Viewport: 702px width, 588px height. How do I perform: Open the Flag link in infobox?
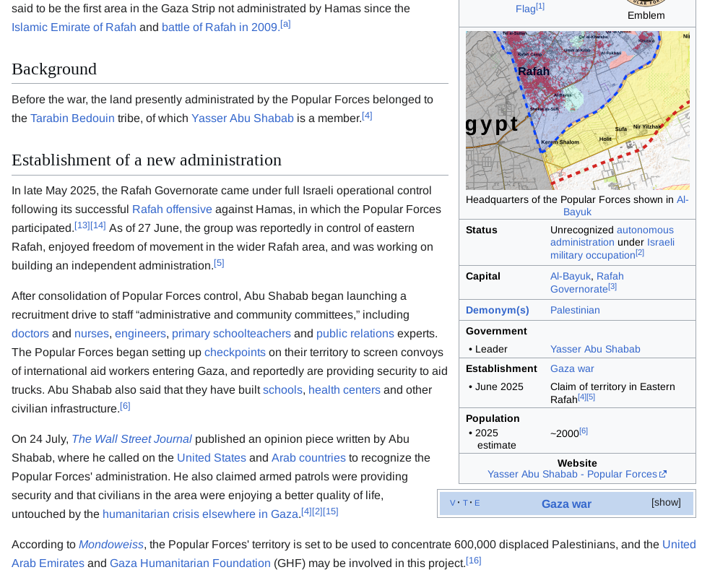[x=525, y=9]
